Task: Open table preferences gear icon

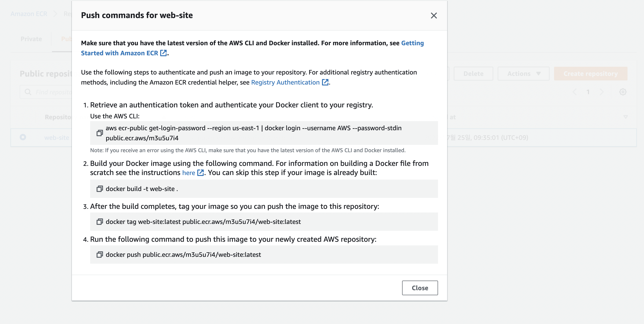Action: pyautogui.click(x=623, y=92)
